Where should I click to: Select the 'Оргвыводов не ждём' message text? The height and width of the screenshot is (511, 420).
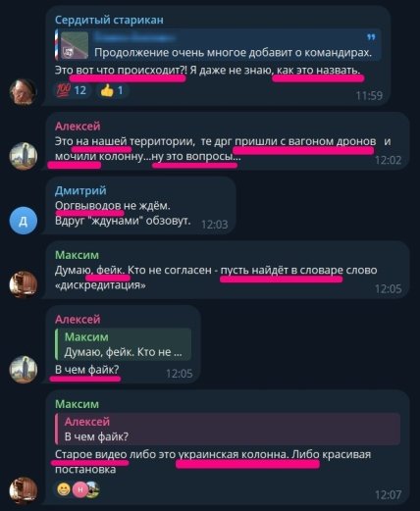(113, 206)
